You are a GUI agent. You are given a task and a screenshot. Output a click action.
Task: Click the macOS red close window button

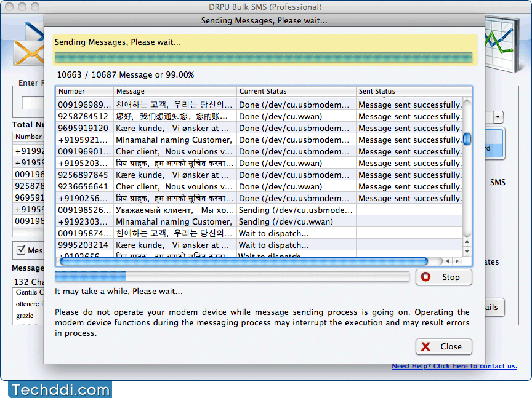pos(9,6)
